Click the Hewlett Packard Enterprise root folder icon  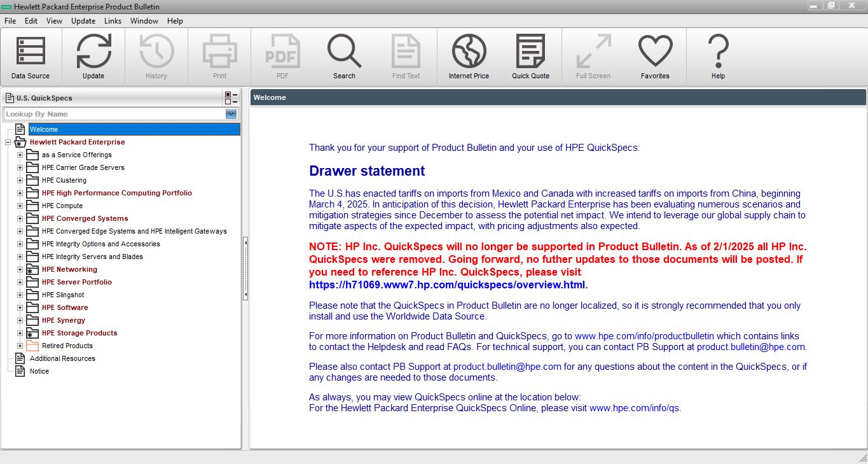coord(20,142)
